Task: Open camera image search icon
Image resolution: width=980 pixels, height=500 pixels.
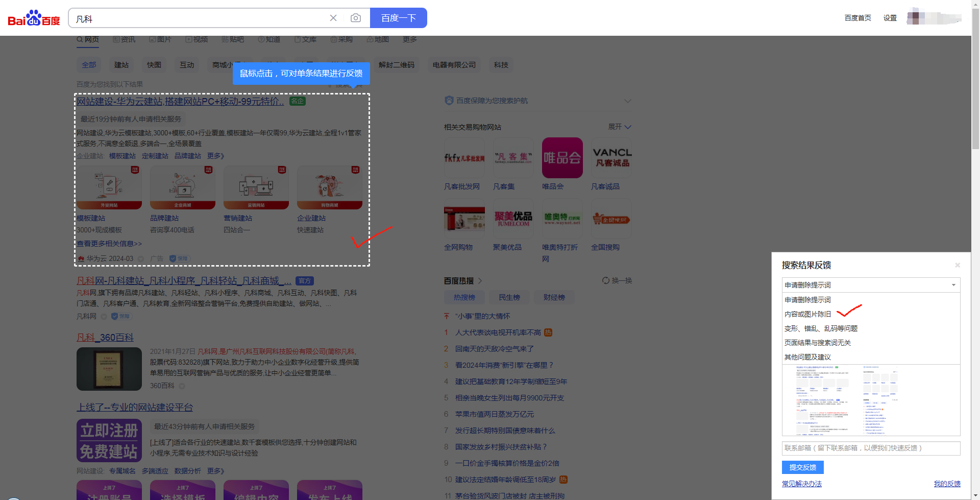Action: click(x=356, y=18)
